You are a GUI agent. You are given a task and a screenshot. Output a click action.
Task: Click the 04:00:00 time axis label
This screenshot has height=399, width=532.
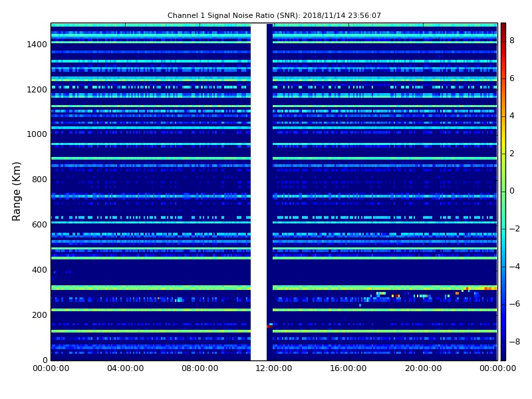[126, 368]
